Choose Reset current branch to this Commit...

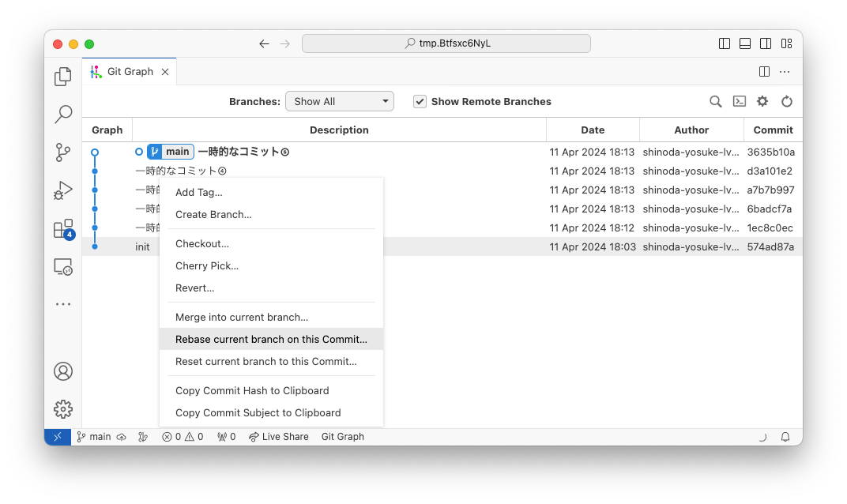tap(271, 361)
